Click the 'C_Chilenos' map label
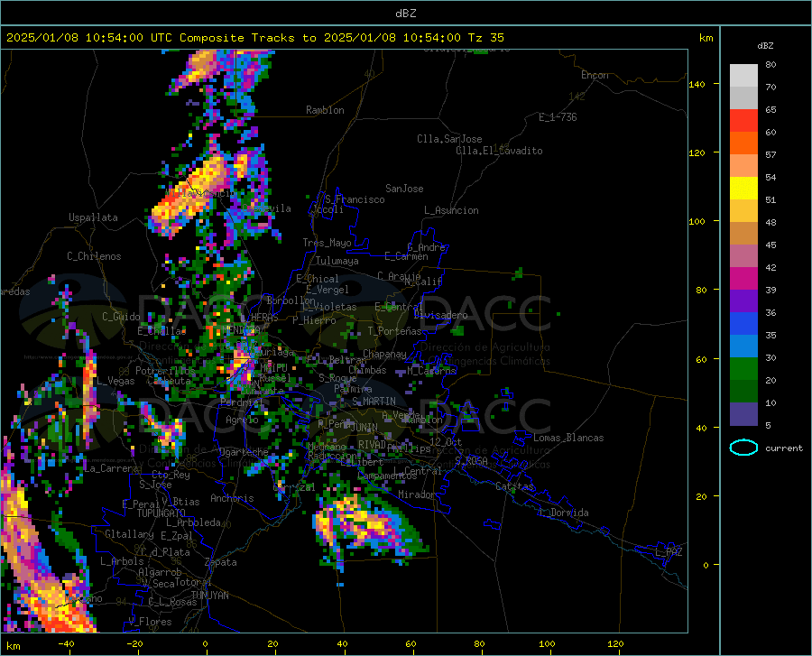The height and width of the screenshot is (656, 812). pos(94,256)
